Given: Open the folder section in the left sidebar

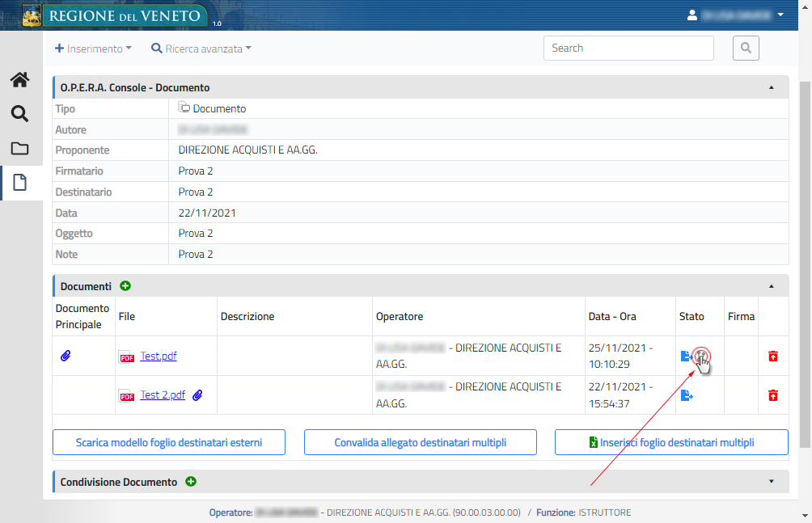Looking at the screenshot, I should pos(19,149).
